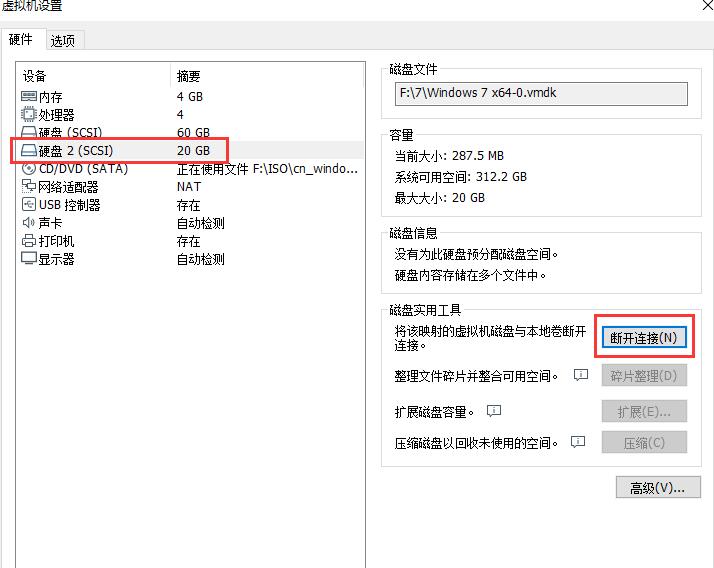This screenshot has height=568, width=714.
Task: Click the 扩展磁盘容量 description text
Action: click(x=434, y=412)
